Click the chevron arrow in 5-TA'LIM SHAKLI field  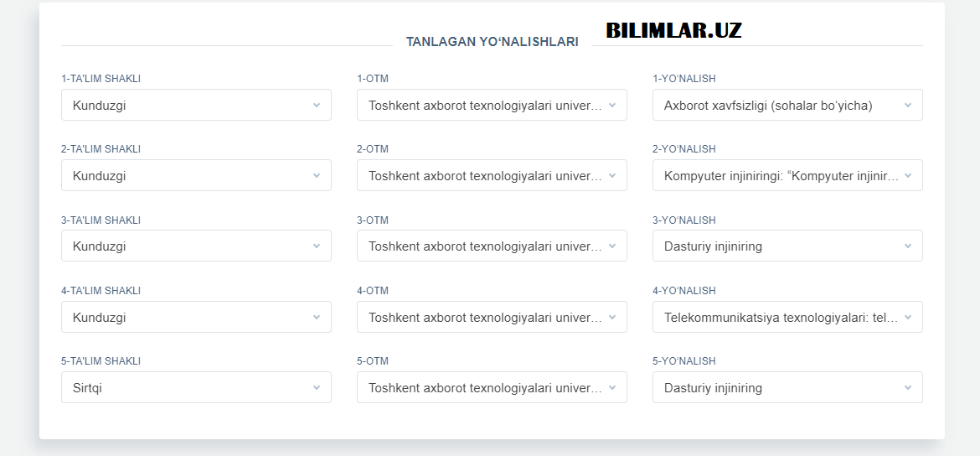click(317, 388)
